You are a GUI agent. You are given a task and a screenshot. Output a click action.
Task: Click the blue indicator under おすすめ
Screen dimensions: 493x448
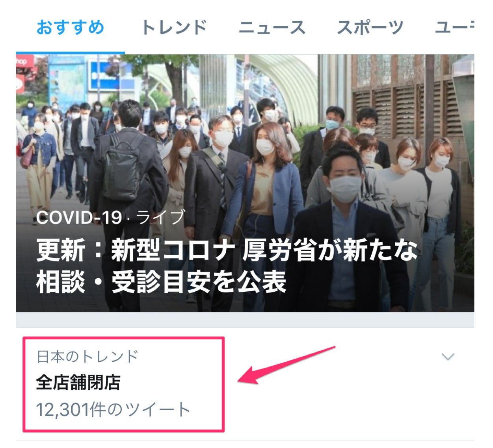71,52
